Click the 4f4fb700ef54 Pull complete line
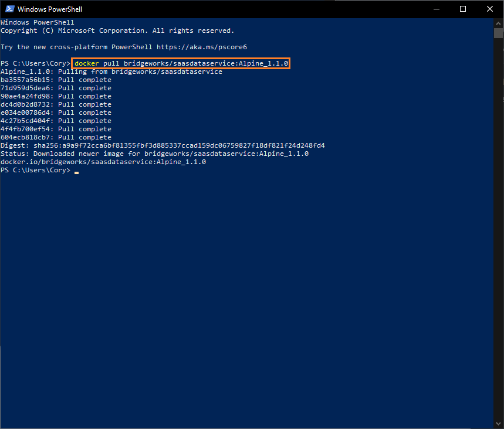Image resolution: width=504 pixels, height=429 pixels. click(56, 129)
